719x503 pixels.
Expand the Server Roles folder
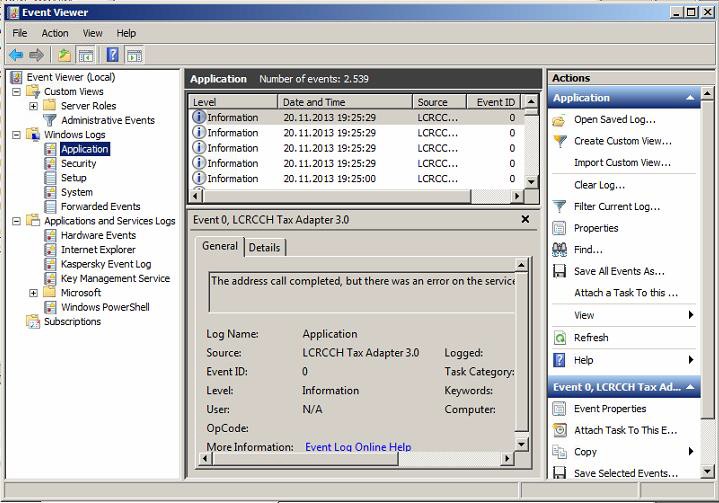(33, 106)
